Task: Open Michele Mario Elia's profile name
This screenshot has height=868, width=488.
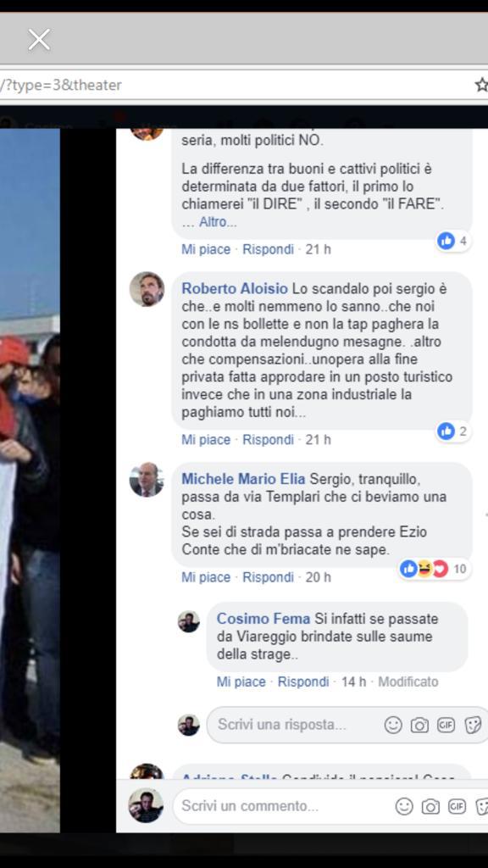Action: pyautogui.click(x=243, y=479)
